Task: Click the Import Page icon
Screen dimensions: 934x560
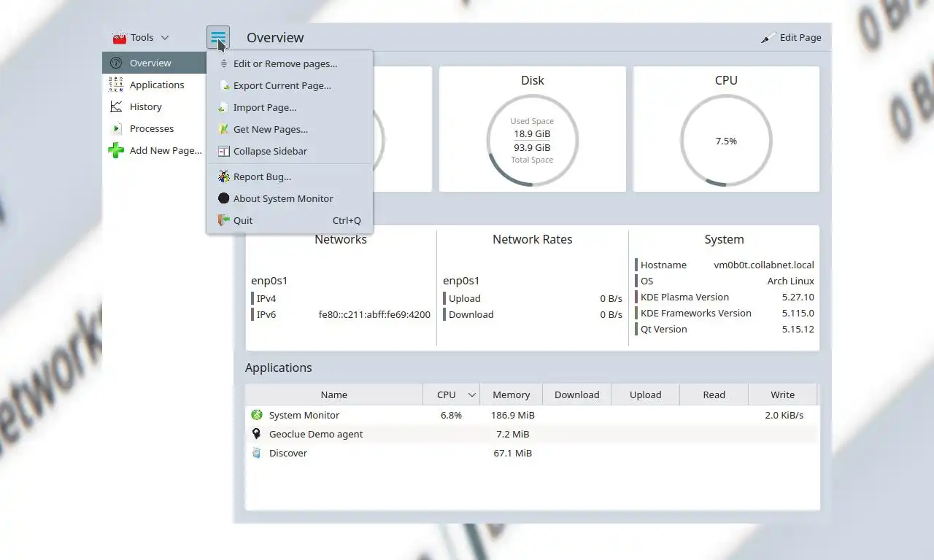Action: (x=223, y=107)
